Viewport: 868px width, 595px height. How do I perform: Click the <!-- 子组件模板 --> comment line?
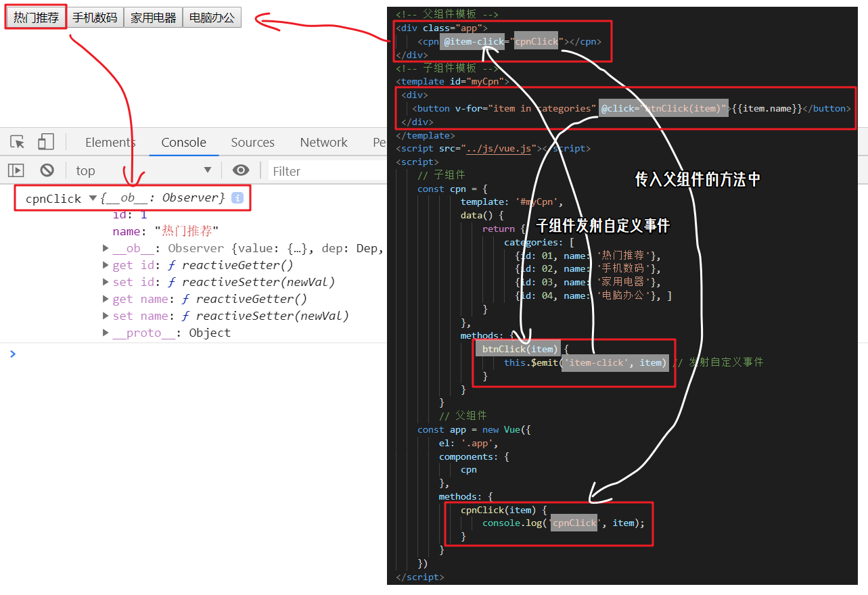(447, 68)
